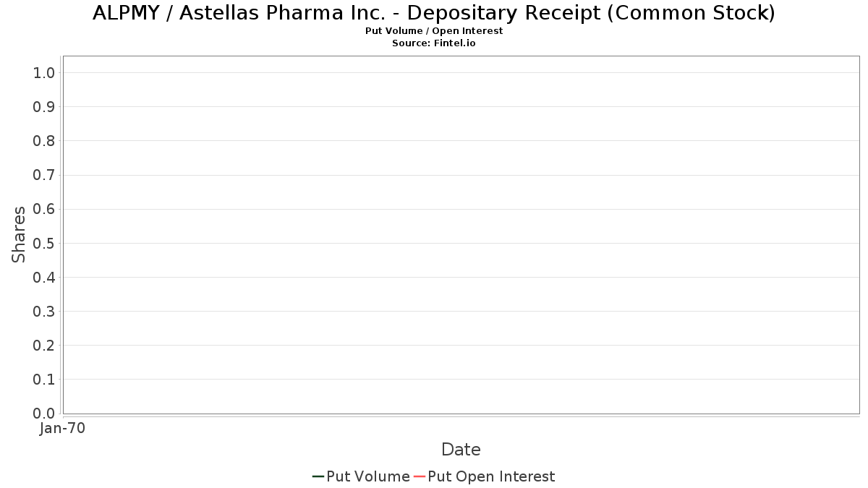Click the 0.6 y-axis label
The width and height of the screenshot is (868, 488).
click(44, 209)
